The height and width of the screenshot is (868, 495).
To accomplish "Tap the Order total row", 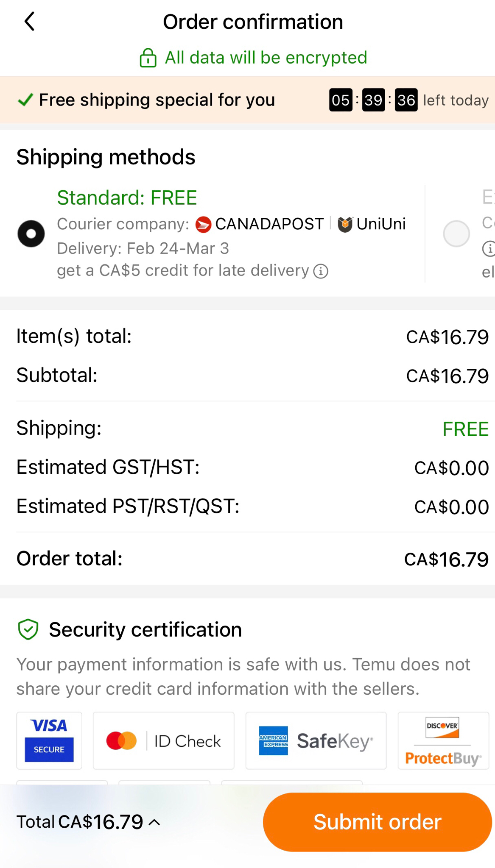I will [x=252, y=559].
